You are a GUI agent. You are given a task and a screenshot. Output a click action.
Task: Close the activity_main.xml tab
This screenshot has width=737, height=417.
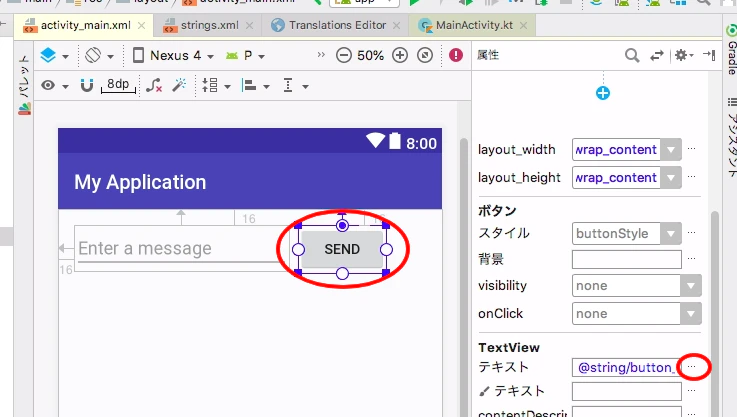pyautogui.click(x=141, y=25)
